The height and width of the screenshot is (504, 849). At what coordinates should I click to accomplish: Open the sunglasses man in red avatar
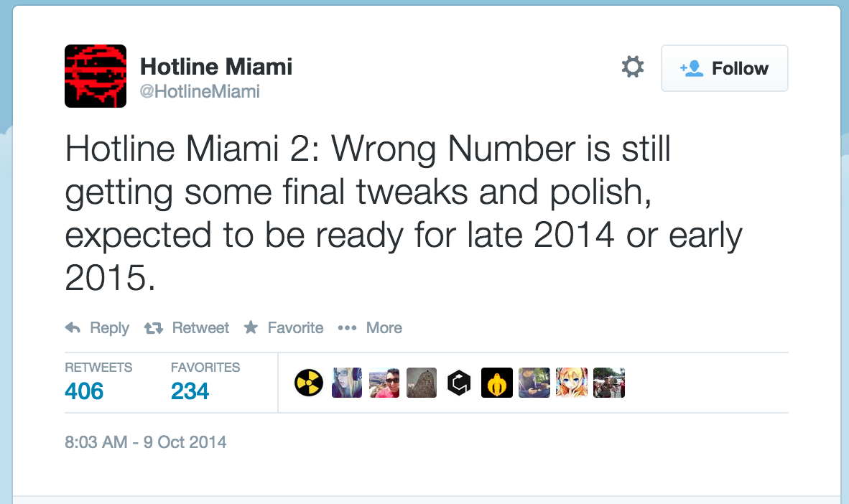tap(384, 383)
